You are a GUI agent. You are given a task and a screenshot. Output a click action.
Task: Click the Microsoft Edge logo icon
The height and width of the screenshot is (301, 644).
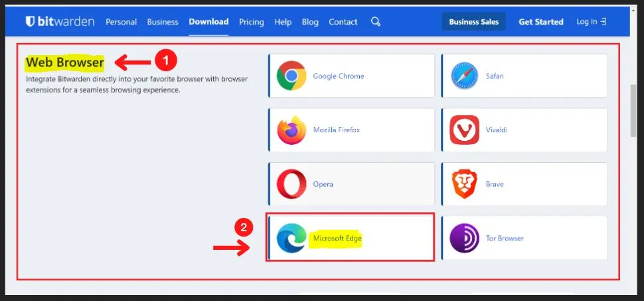[x=291, y=238]
